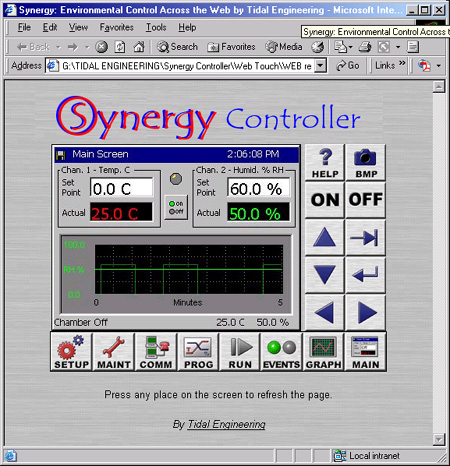450x466 pixels.
Task: Open the Tools menu
Action: click(x=156, y=27)
